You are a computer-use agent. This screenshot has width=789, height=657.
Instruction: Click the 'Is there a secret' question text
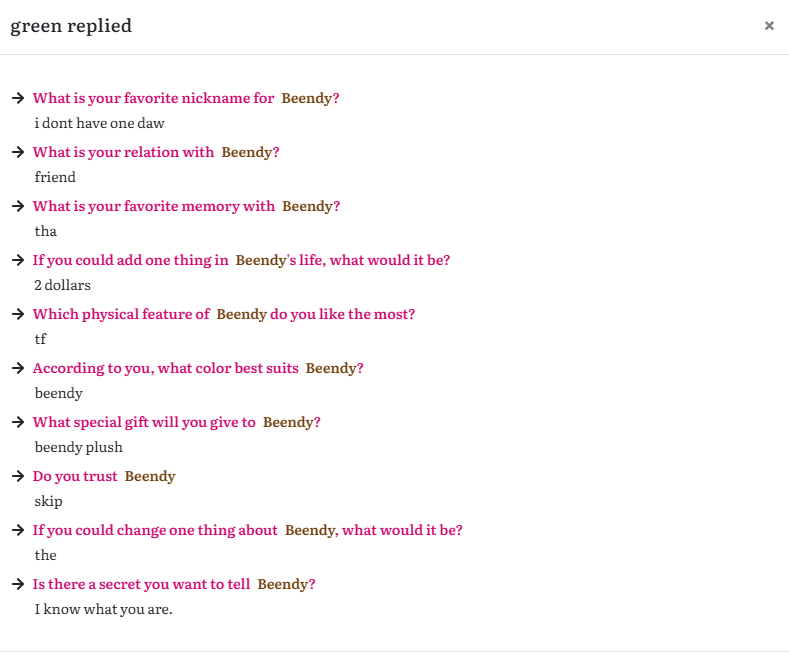[x=174, y=585]
